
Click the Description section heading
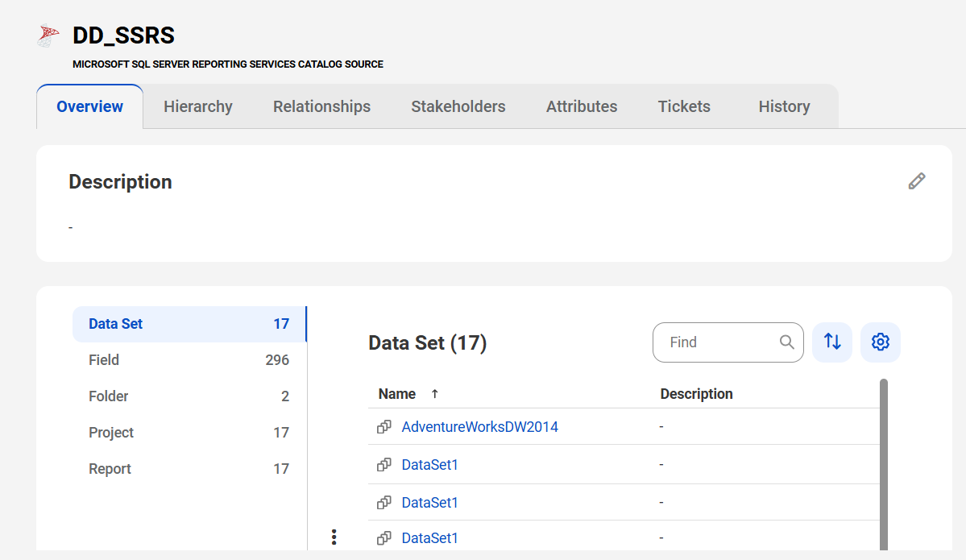pos(120,182)
